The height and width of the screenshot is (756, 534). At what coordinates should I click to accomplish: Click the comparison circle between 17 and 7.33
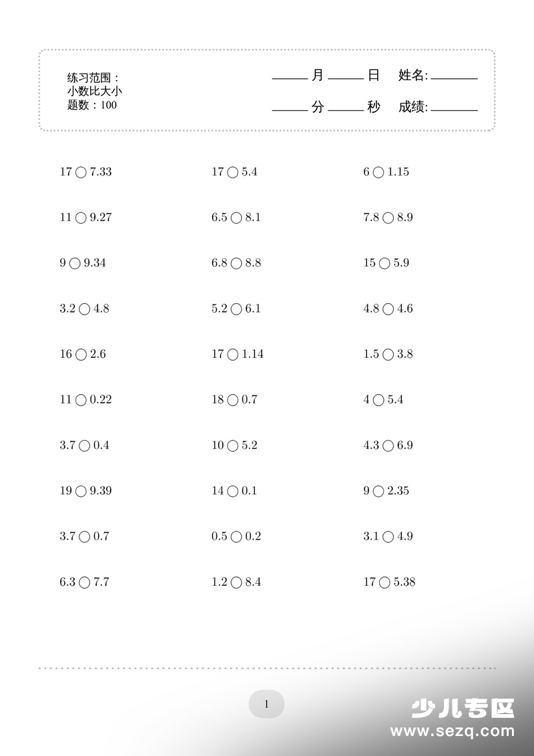[81, 172]
